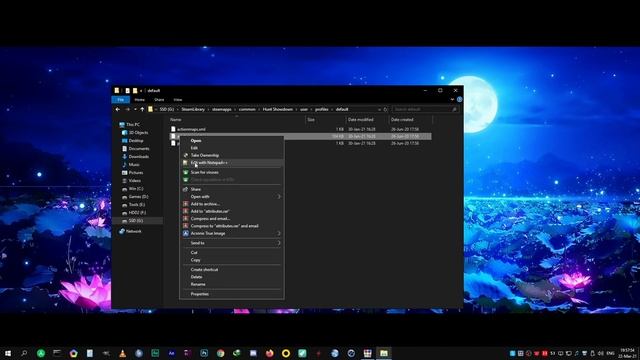Select This PC in navigation pane
The height and width of the screenshot is (360, 640).
pos(133,124)
